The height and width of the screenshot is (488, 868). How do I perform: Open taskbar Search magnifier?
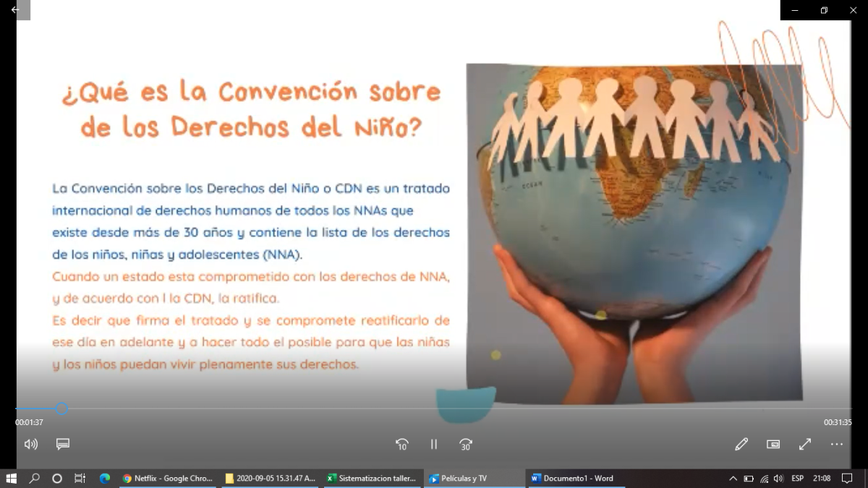point(34,479)
